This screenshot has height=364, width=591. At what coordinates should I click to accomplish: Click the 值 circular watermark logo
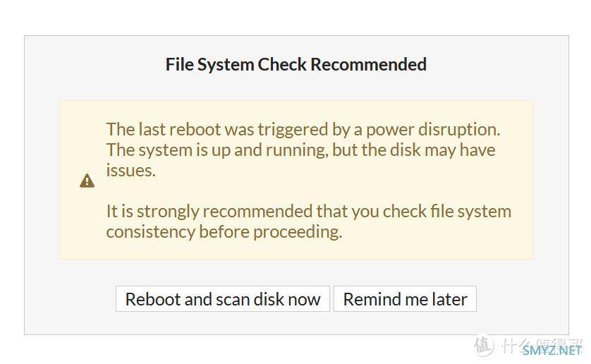pyautogui.click(x=484, y=345)
